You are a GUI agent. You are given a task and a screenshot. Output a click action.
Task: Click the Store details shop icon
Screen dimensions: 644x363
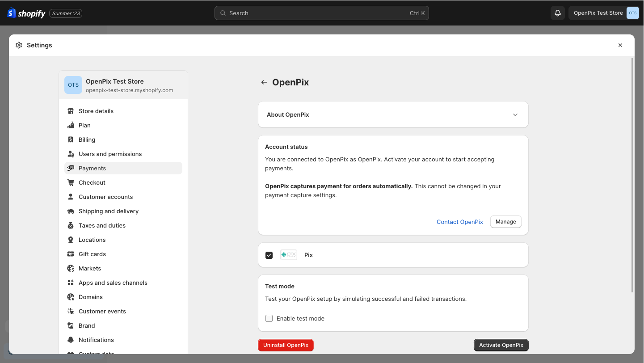[x=71, y=111]
